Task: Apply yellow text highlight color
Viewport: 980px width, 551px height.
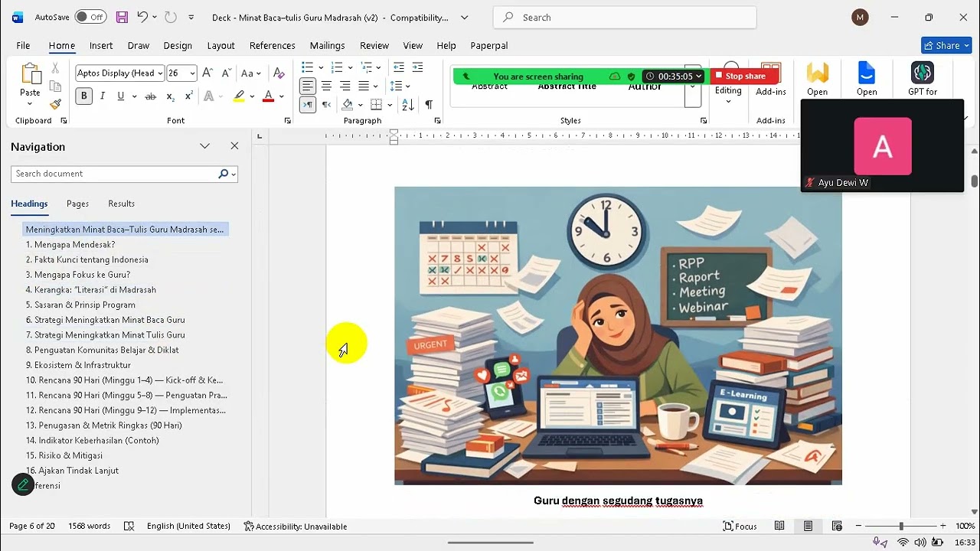Action: (240, 96)
